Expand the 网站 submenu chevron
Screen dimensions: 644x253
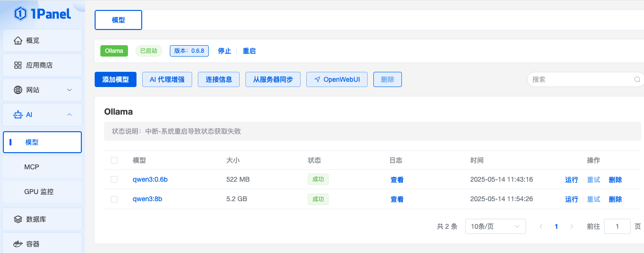tap(69, 90)
